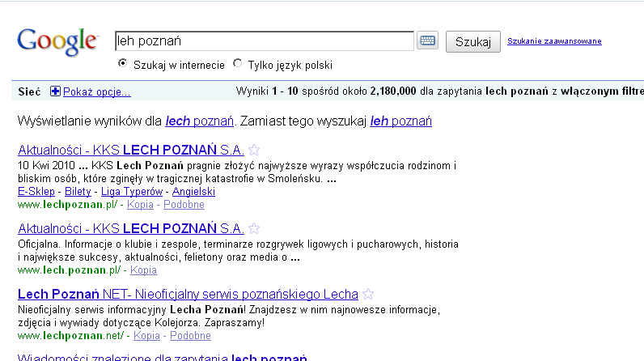Search instead for 'leh poznań' link
Screen dimensions: 644x361
(x=400, y=121)
